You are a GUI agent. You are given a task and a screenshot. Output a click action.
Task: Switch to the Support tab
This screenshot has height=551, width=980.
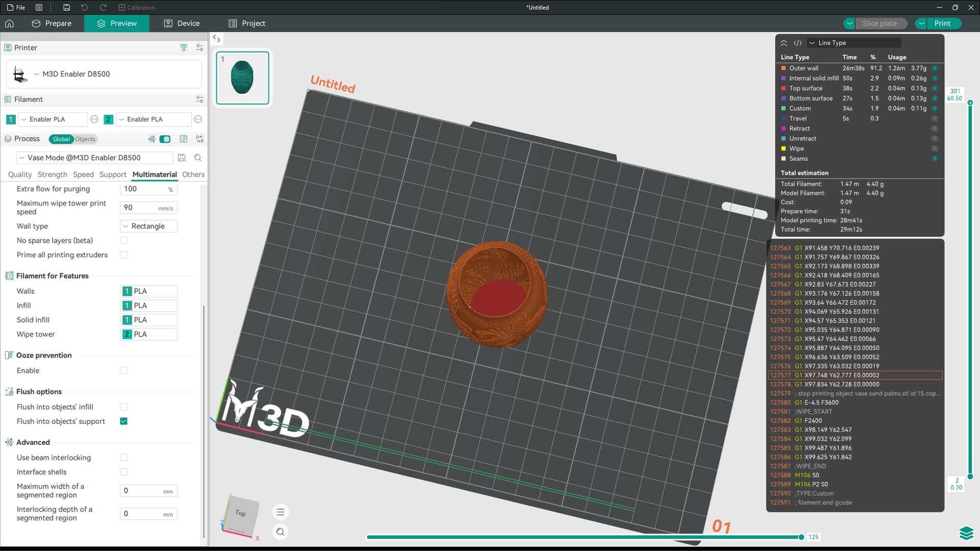(x=112, y=174)
